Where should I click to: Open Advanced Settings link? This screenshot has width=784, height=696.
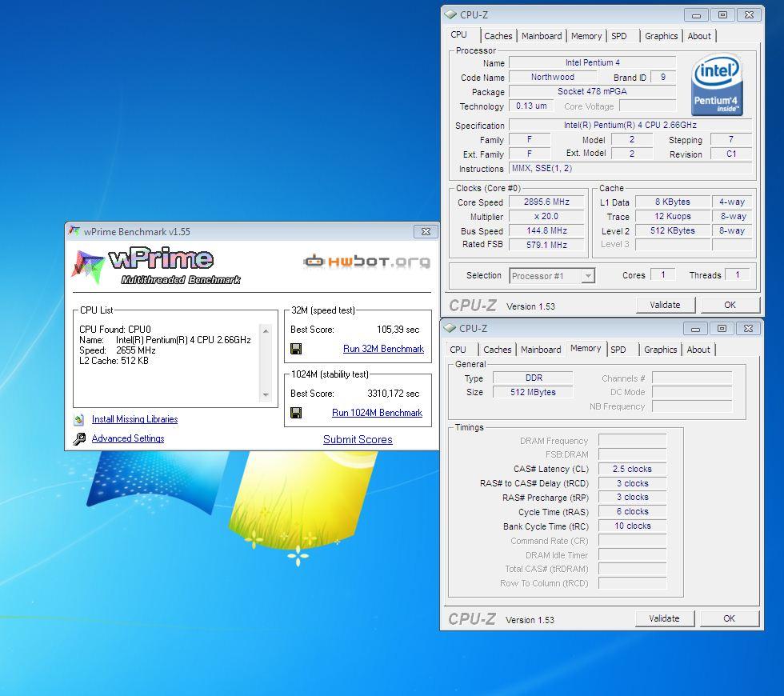[128, 438]
